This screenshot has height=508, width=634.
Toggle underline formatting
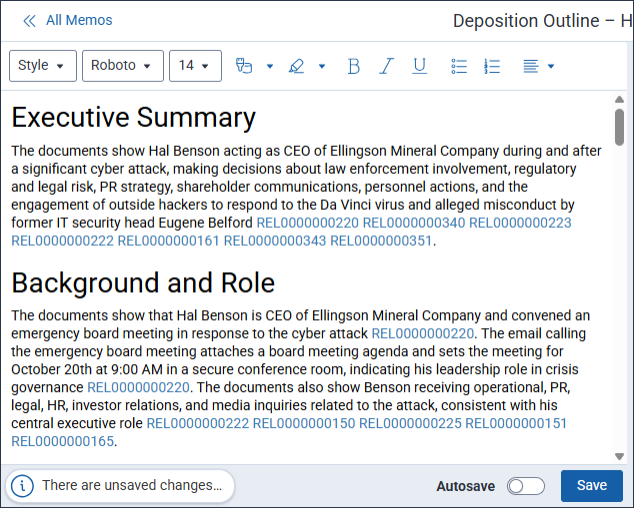coord(419,66)
